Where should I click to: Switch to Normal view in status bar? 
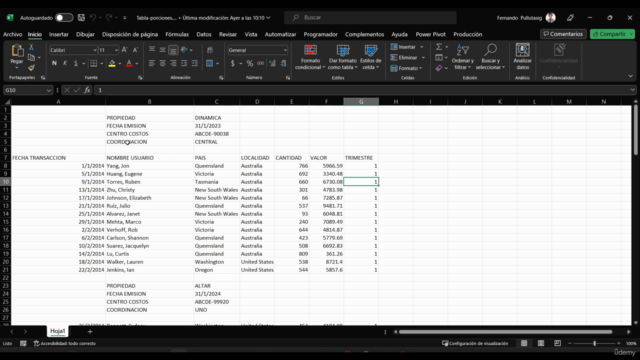[x=524, y=343]
